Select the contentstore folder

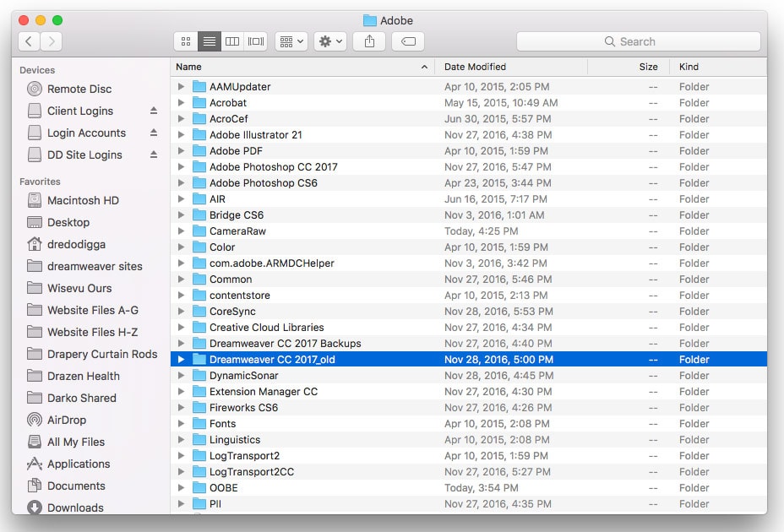click(469, 296)
